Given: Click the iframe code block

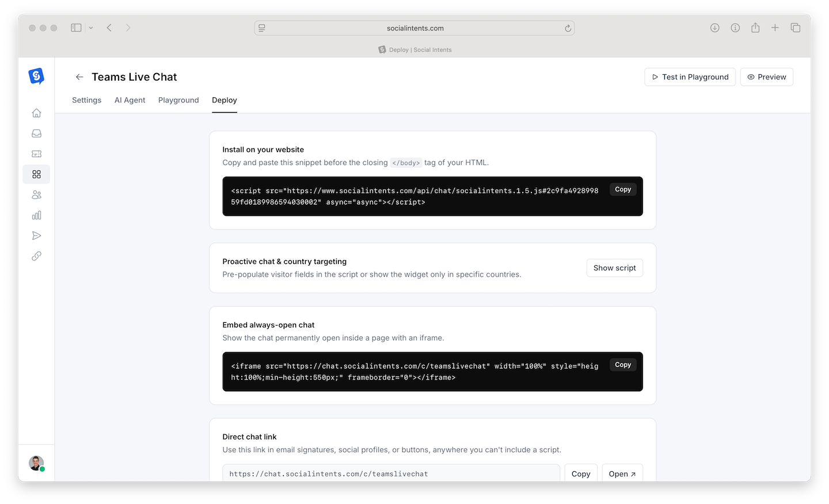Looking at the screenshot, I should pos(432,372).
